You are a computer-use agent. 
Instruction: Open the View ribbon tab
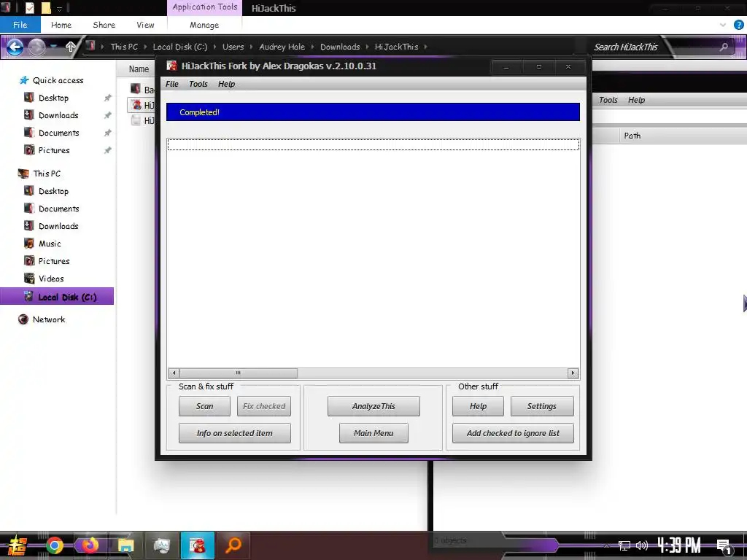click(145, 25)
